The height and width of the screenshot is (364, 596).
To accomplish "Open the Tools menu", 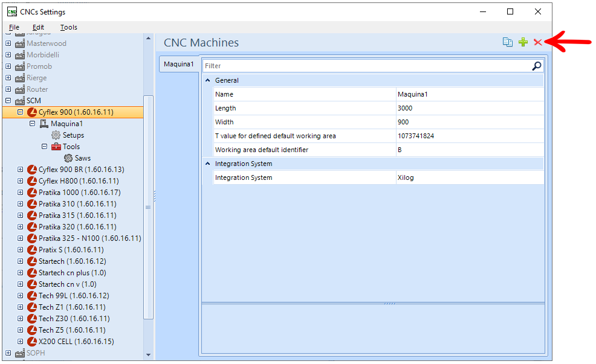I will (69, 27).
